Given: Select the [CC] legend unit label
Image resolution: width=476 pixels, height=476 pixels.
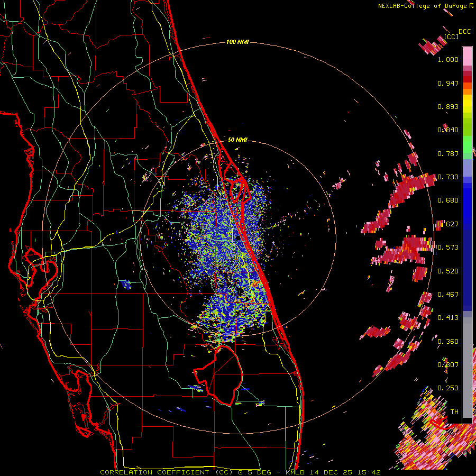Looking at the screenshot, I should click(x=451, y=36).
